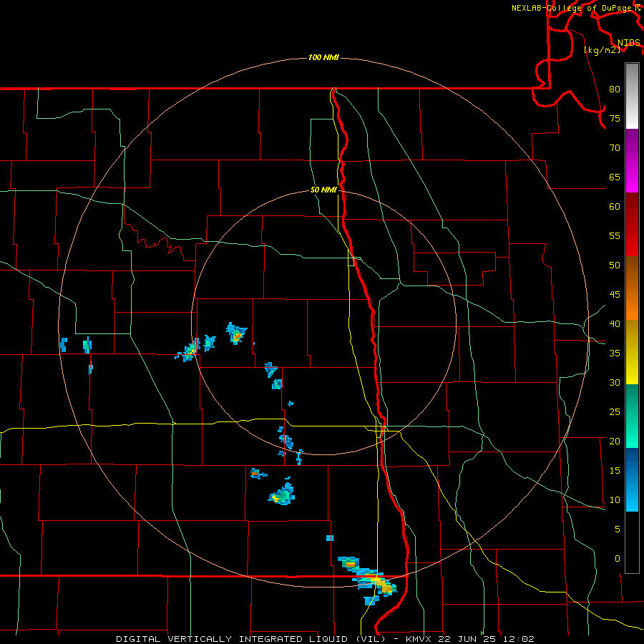Image resolution: width=644 pixels, height=644 pixels.
Task: Pick the red segment of the color bar
Action: 632,224
